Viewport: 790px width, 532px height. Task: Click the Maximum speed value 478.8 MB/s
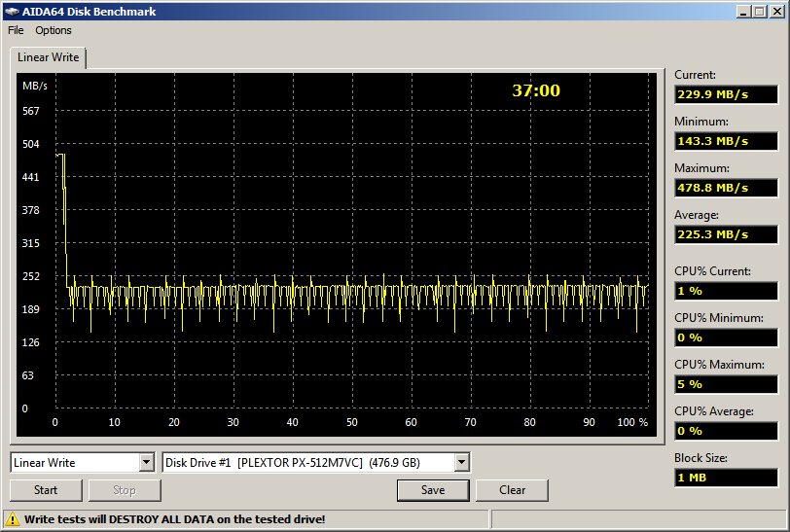click(726, 188)
